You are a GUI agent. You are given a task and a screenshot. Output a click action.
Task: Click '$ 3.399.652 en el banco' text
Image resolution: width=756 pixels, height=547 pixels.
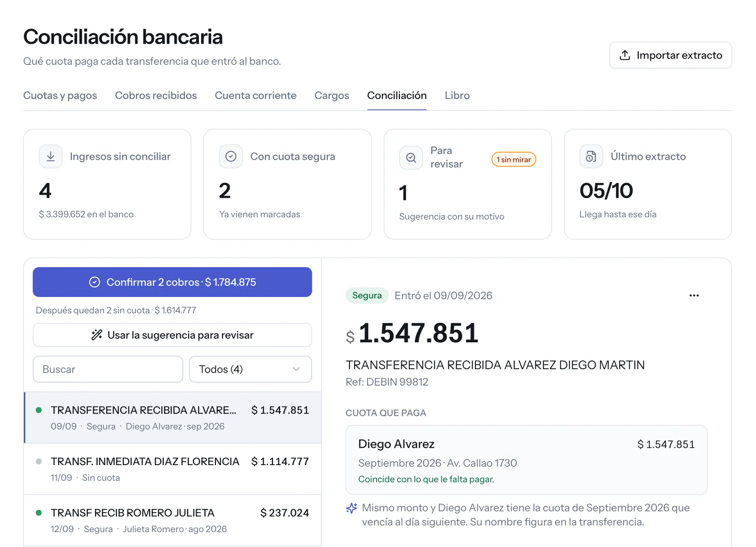(x=86, y=214)
